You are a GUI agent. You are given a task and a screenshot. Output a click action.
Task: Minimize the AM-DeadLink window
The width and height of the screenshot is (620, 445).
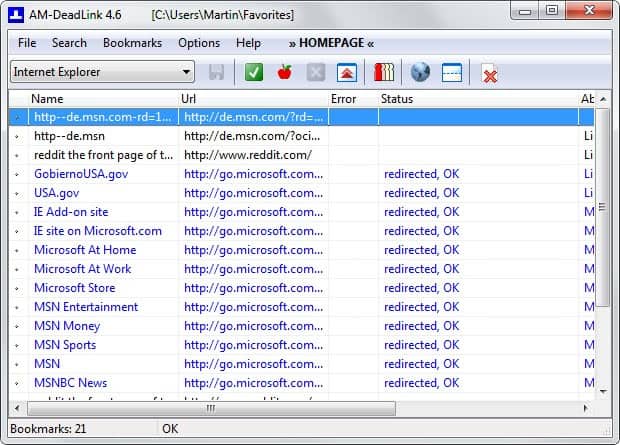point(525,11)
